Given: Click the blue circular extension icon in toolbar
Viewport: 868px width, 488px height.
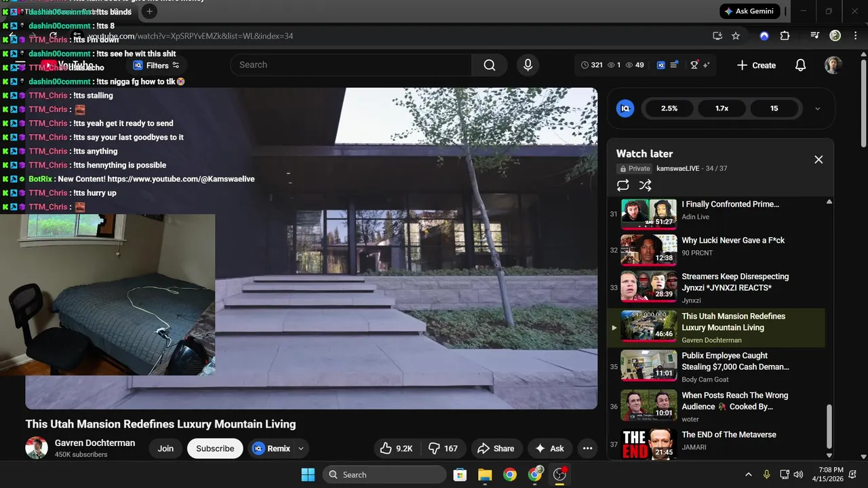Looking at the screenshot, I should click(x=764, y=36).
